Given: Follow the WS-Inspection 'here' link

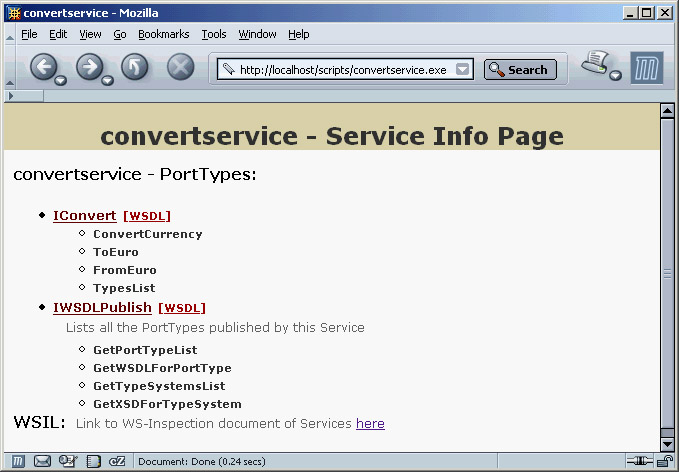Looking at the screenshot, I should pyautogui.click(x=370, y=424).
